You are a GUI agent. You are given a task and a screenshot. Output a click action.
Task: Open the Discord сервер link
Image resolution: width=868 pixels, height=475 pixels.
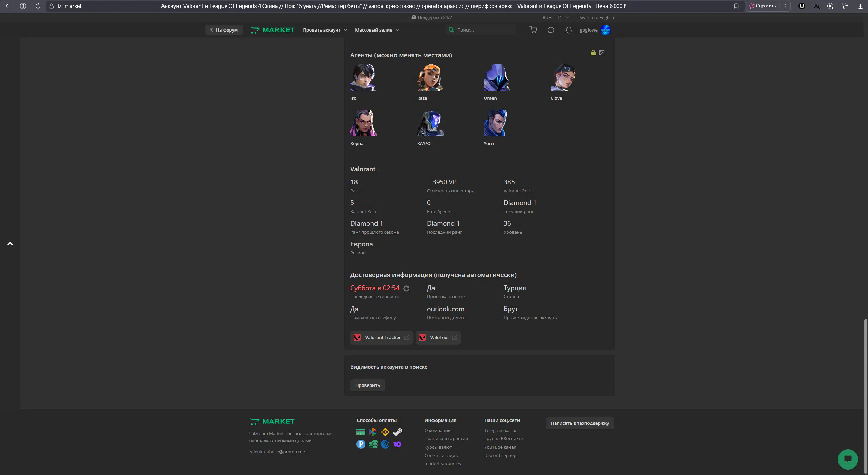click(x=500, y=455)
